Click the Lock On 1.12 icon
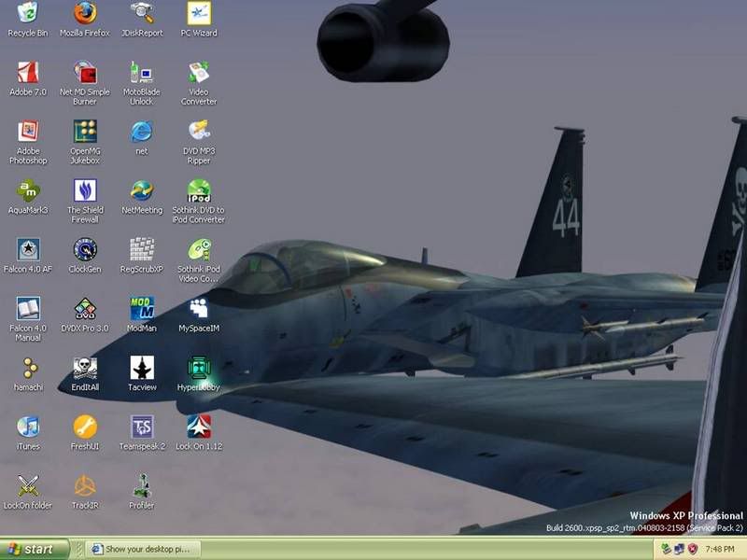This screenshot has width=747, height=560. (x=199, y=427)
